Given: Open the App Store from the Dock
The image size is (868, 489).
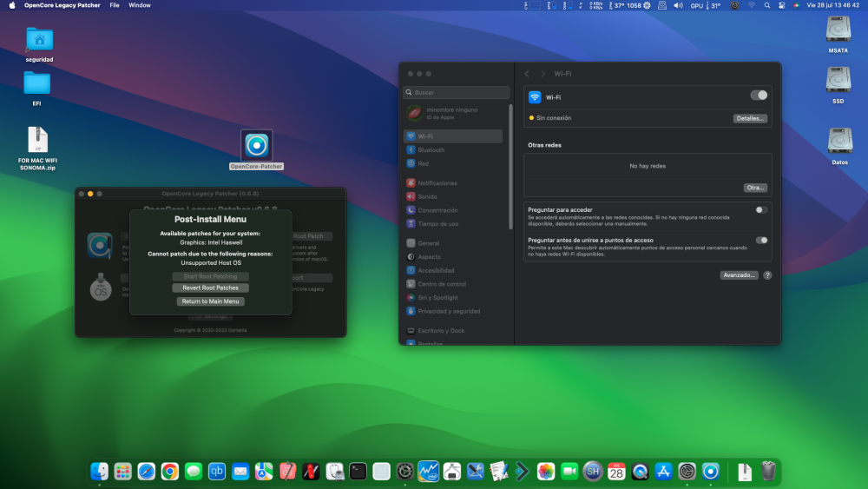Looking at the screenshot, I should click(663, 472).
